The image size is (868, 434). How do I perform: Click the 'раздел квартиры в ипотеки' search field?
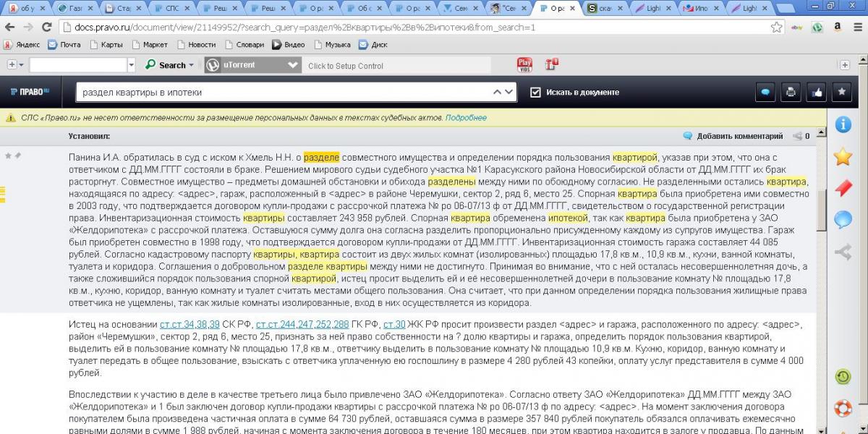[x=282, y=93]
